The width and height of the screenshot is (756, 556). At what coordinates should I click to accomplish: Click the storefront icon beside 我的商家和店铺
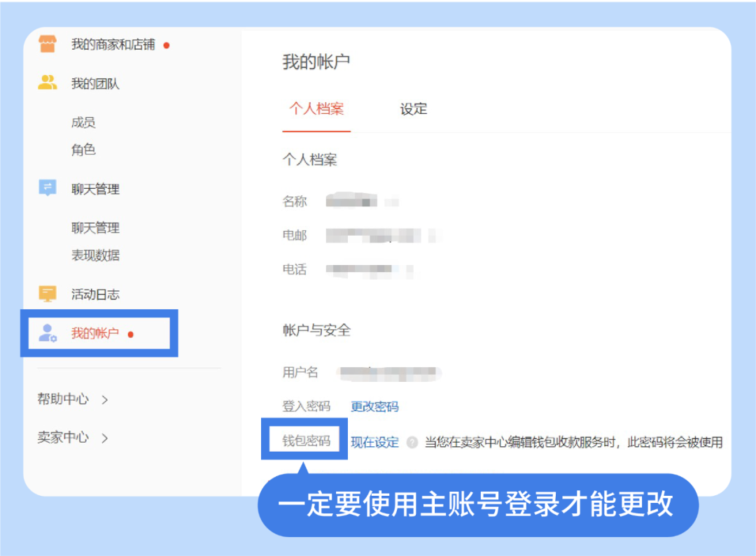(47, 43)
